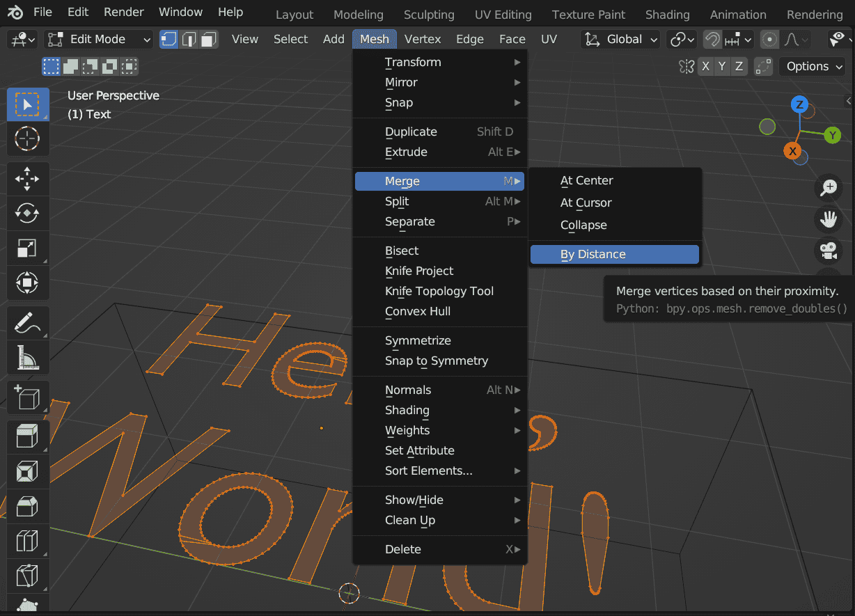
Task: Select the Bevel tool
Action: (28, 507)
